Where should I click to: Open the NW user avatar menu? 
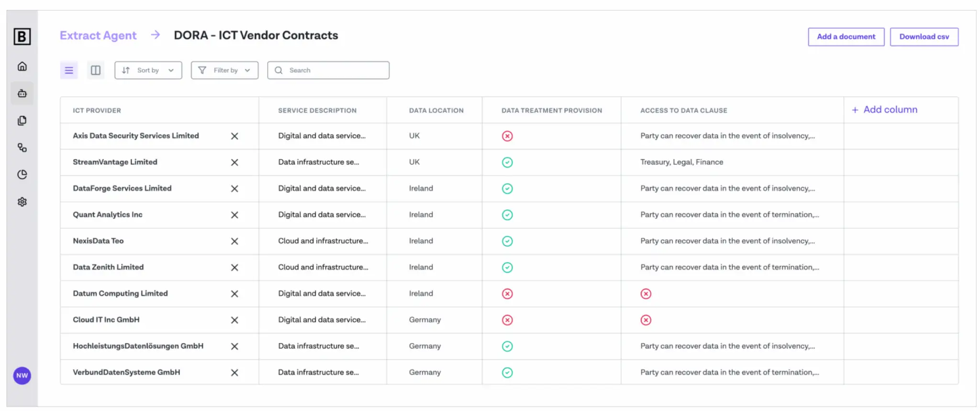tap(22, 376)
